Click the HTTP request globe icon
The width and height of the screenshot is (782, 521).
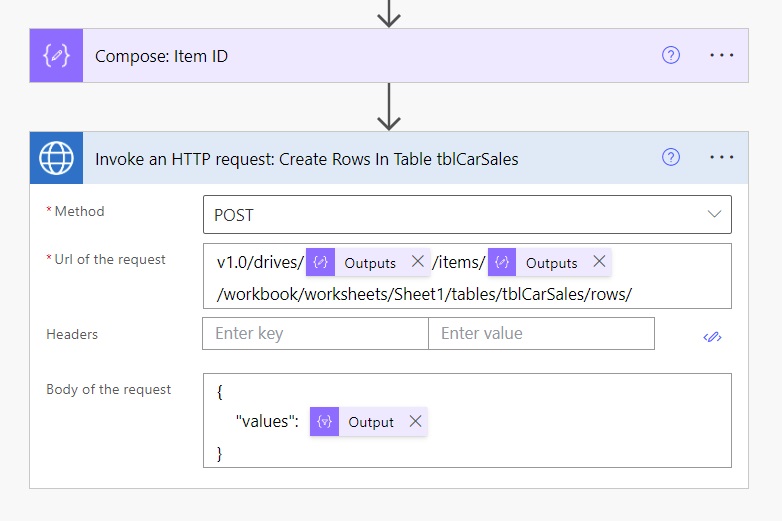(x=56, y=158)
